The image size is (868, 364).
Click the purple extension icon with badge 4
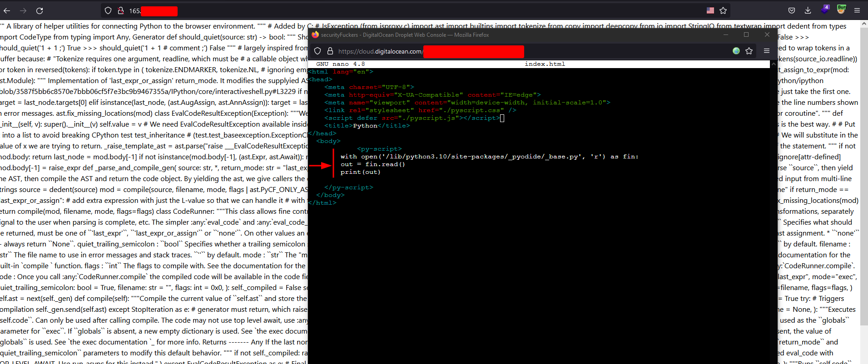(x=825, y=10)
